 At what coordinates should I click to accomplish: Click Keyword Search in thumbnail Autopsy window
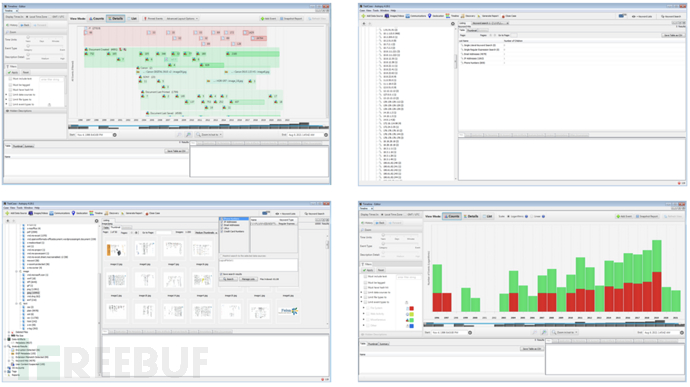coord(315,214)
